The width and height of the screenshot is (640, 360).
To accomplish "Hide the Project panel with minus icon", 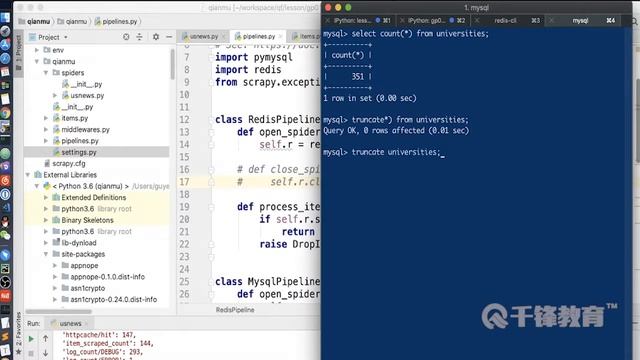I will tap(169, 37).
